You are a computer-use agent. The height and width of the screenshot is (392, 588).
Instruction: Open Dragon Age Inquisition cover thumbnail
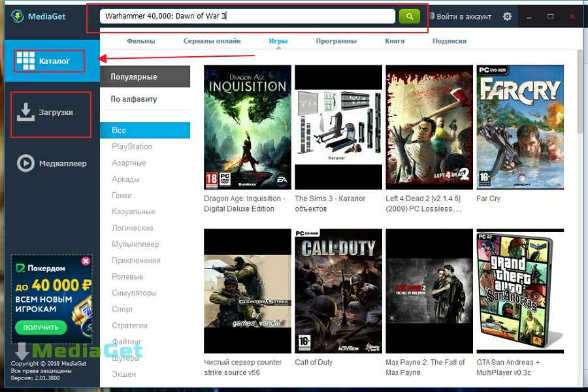[248, 127]
